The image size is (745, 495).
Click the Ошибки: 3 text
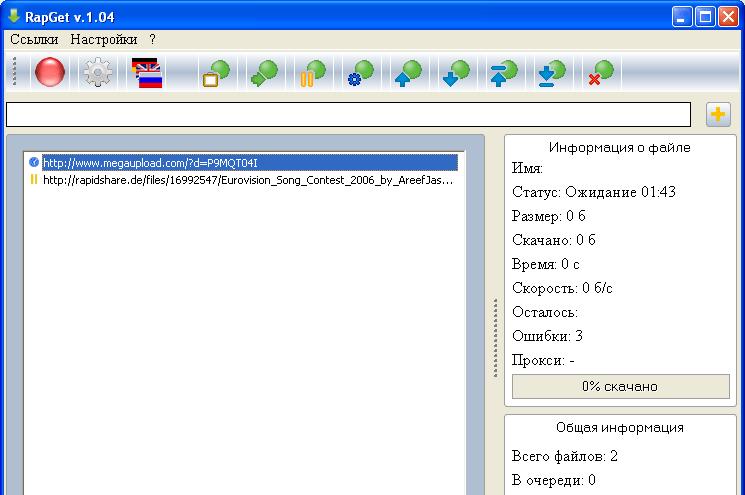(x=547, y=336)
